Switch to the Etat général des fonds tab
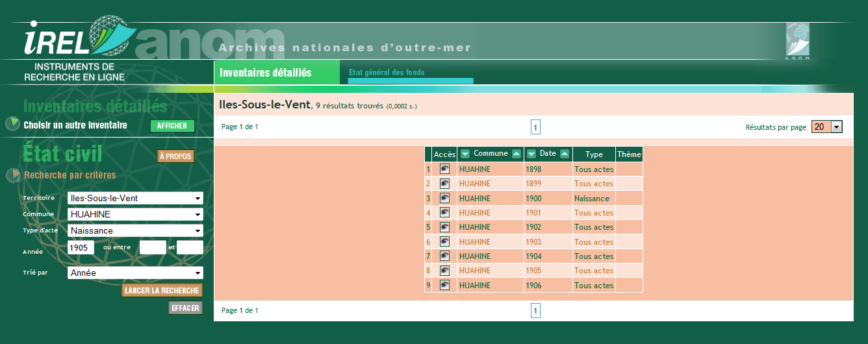 pos(387,73)
